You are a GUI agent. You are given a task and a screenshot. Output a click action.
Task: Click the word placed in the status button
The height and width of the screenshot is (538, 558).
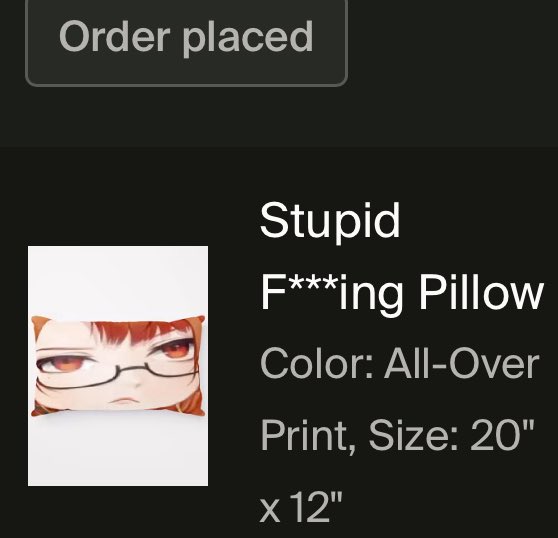(x=248, y=38)
